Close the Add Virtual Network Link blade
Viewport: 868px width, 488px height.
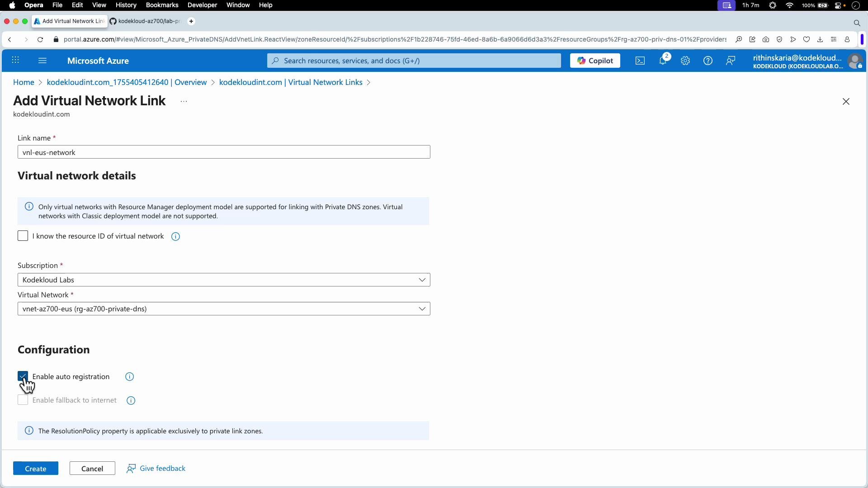coord(846,102)
